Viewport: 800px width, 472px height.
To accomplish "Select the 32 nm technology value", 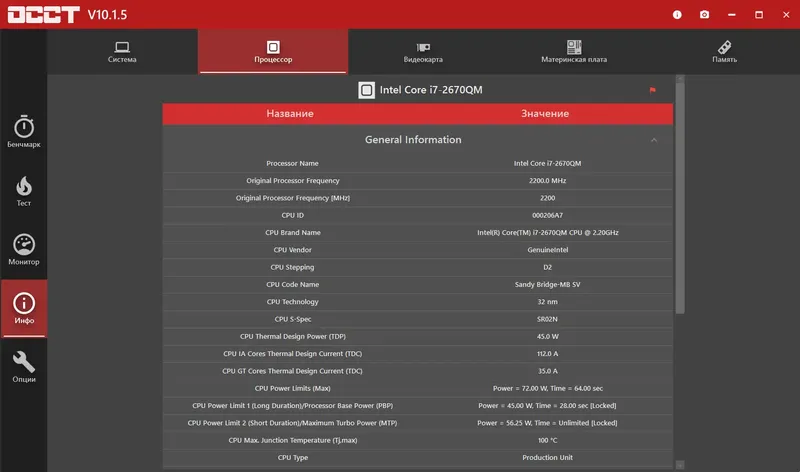I will pos(547,302).
